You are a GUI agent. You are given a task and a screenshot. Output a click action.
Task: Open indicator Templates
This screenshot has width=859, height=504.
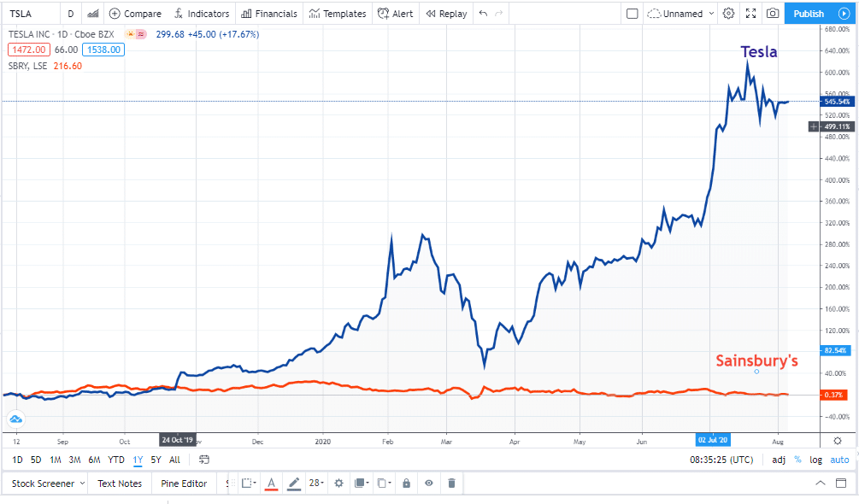click(x=338, y=14)
